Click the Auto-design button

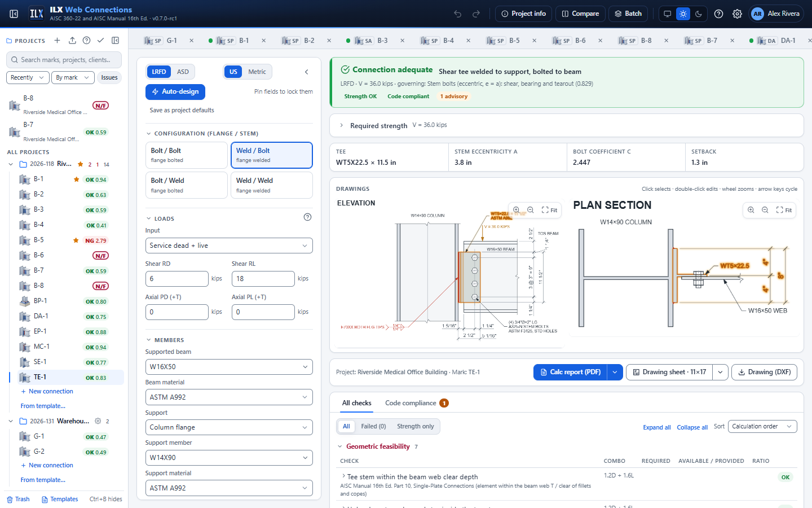175,91
